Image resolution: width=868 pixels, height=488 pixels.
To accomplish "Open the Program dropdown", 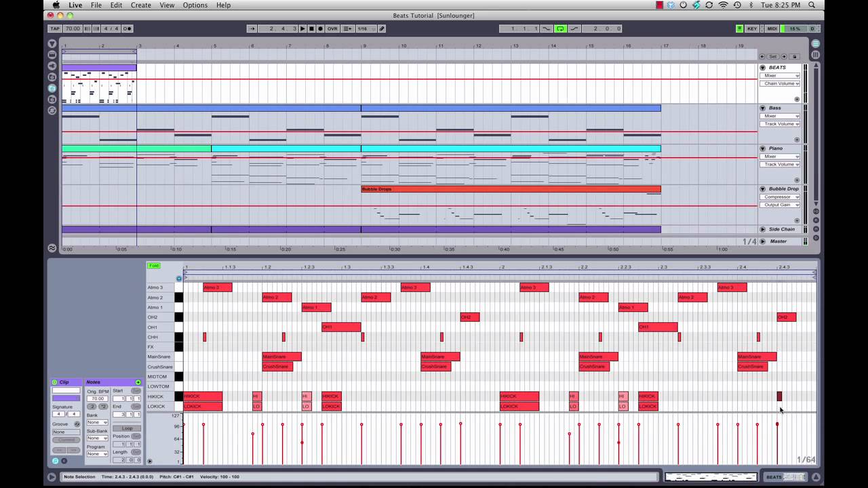I will tap(97, 453).
